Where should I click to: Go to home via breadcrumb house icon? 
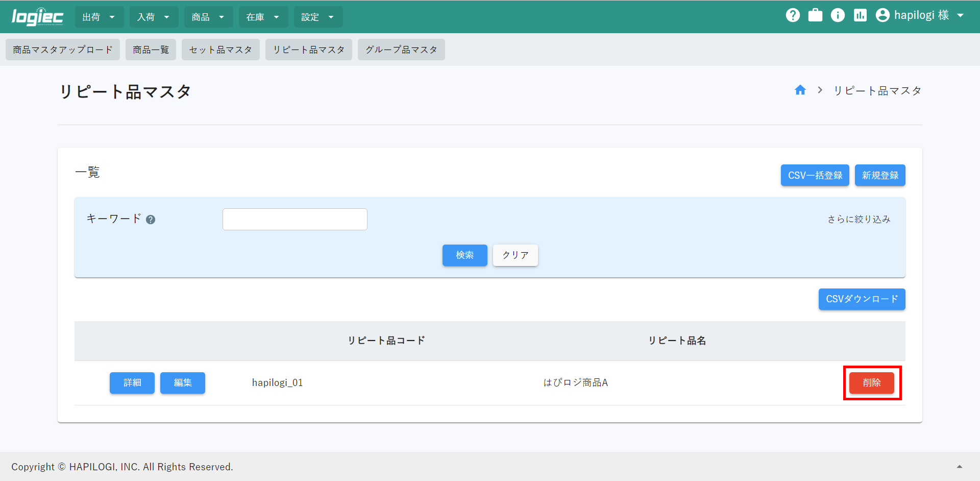pos(800,90)
